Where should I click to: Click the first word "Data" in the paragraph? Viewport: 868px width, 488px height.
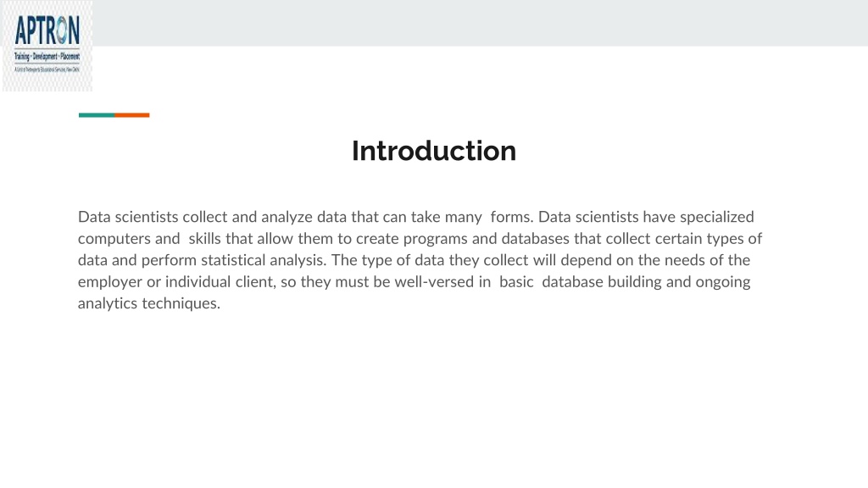pos(94,217)
